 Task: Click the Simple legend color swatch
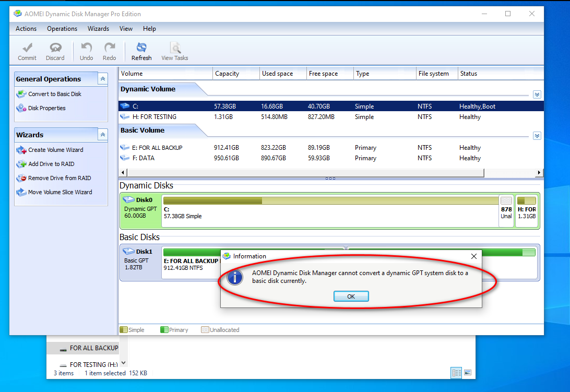click(x=124, y=330)
